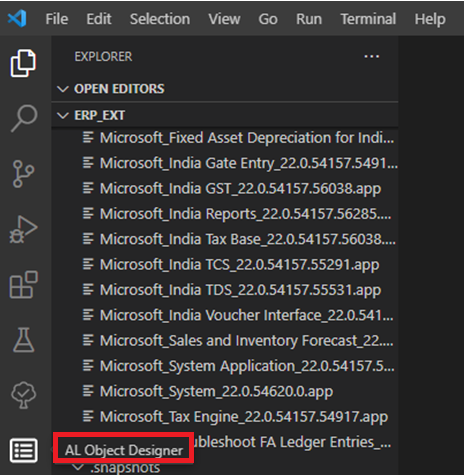The width and height of the screenshot is (466, 475).
Task: Open Explorer views and more actions ellipsis
Action: (x=371, y=57)
